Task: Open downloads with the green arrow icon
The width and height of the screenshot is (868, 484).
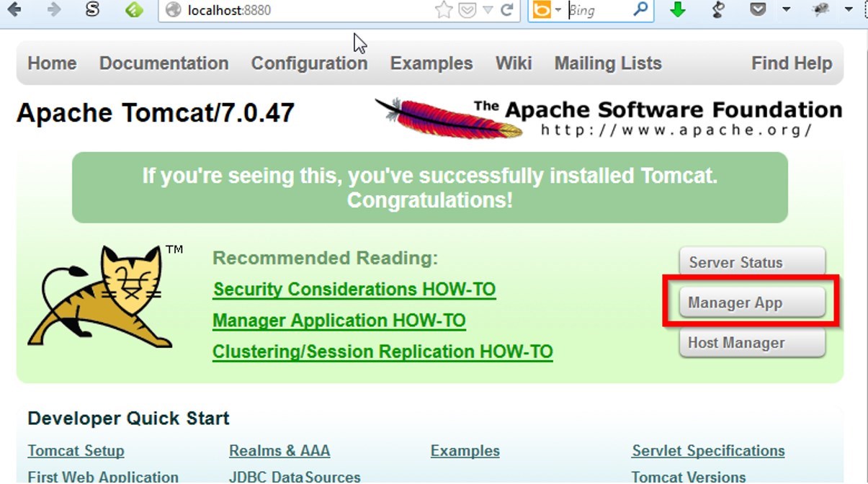Action: [678, 10]
